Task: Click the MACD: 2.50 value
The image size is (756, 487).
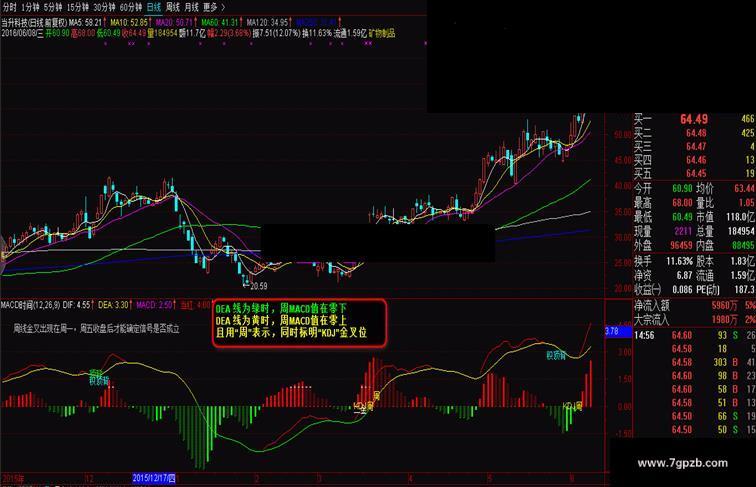Action: point(155,305)
